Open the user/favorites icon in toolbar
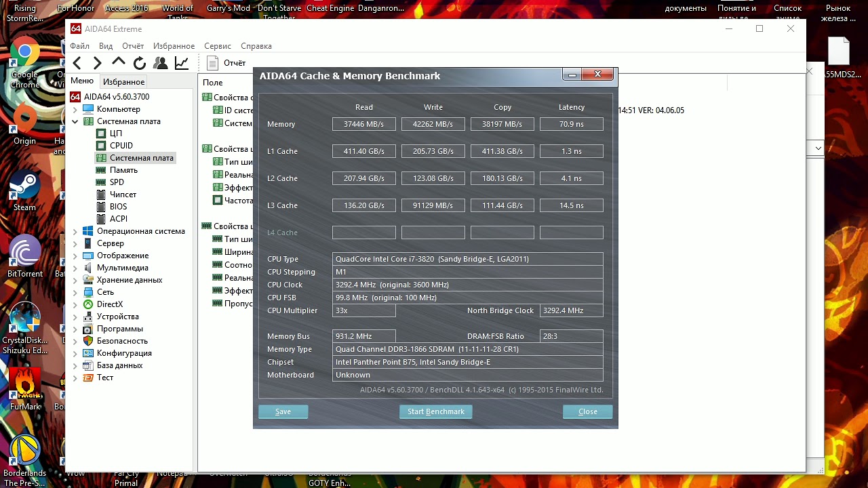Image resolution: width=868 pixels, height=488 pixels. point(161,63)
